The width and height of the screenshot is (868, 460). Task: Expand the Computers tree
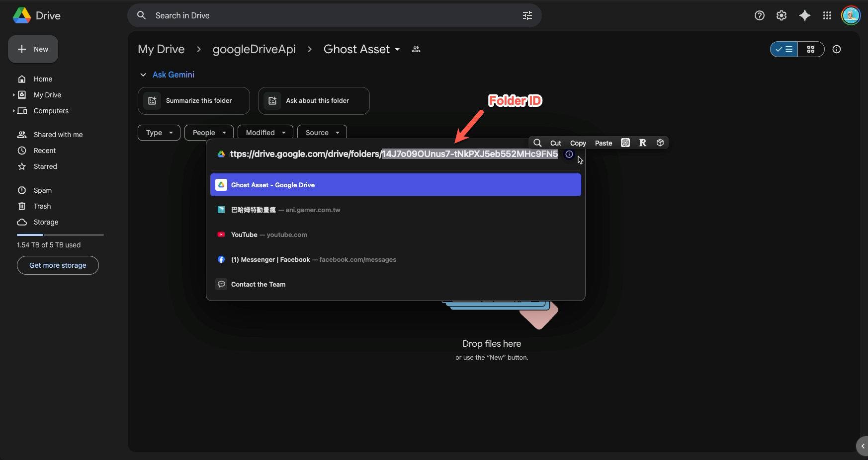coord(14,111)
